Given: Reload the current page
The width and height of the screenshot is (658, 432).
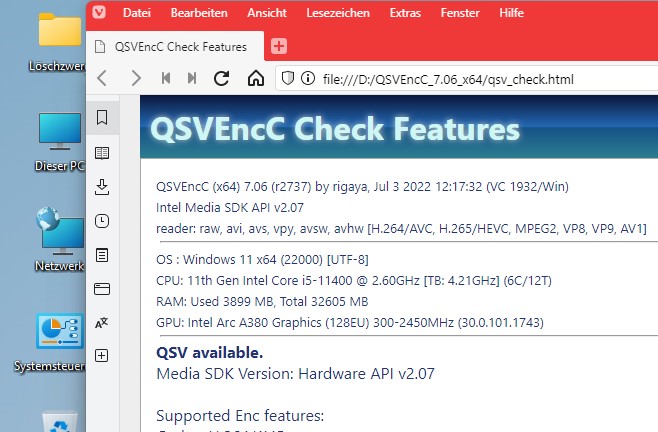Looking at the screenshot, I should tap(222, 78).
